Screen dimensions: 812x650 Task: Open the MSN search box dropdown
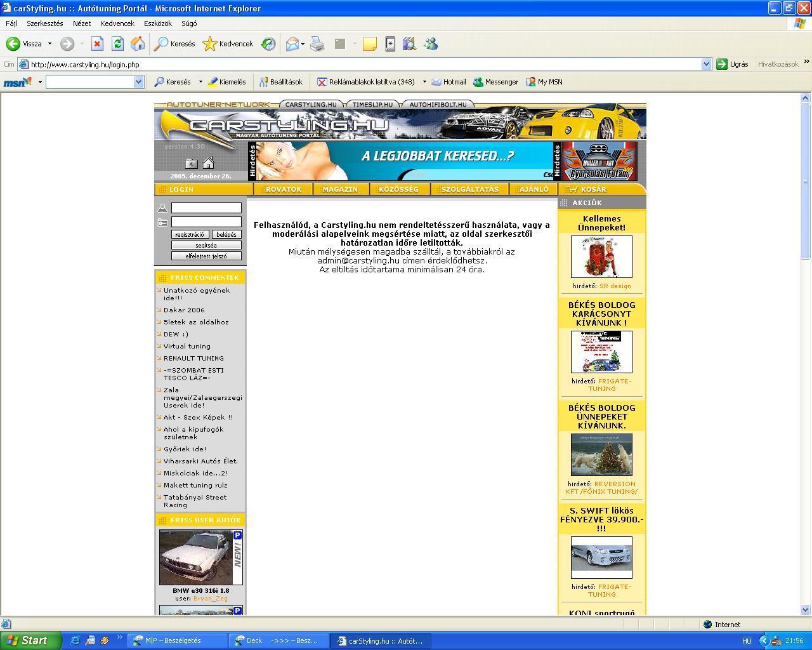[138, 82]
